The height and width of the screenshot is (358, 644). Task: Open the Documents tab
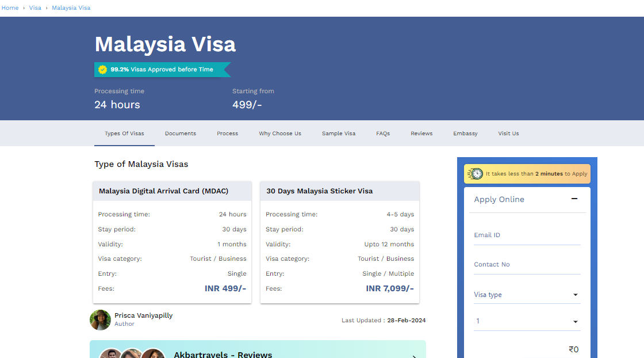pos(181,134)
